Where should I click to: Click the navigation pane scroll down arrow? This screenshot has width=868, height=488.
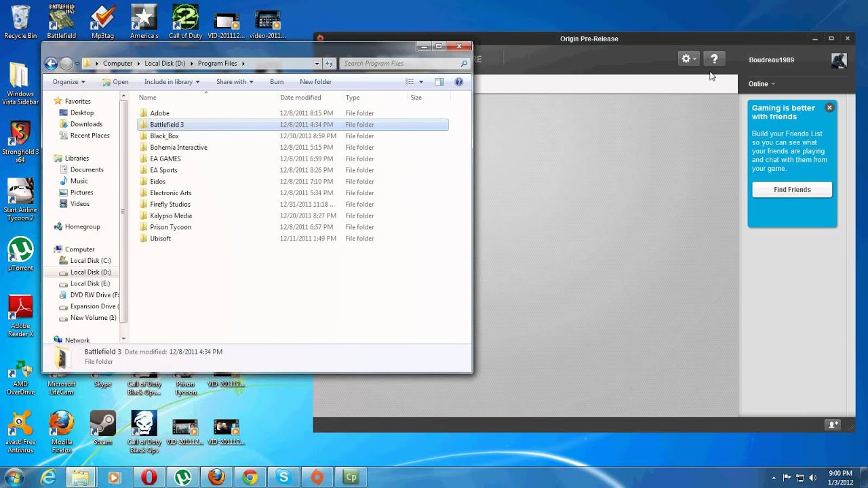coord(123,338)
